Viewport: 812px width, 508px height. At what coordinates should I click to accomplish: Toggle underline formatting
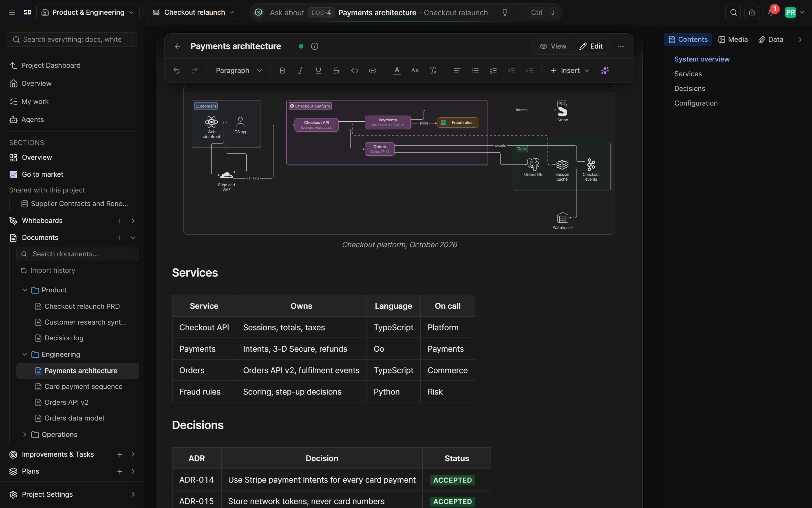[x=318, y=71]
